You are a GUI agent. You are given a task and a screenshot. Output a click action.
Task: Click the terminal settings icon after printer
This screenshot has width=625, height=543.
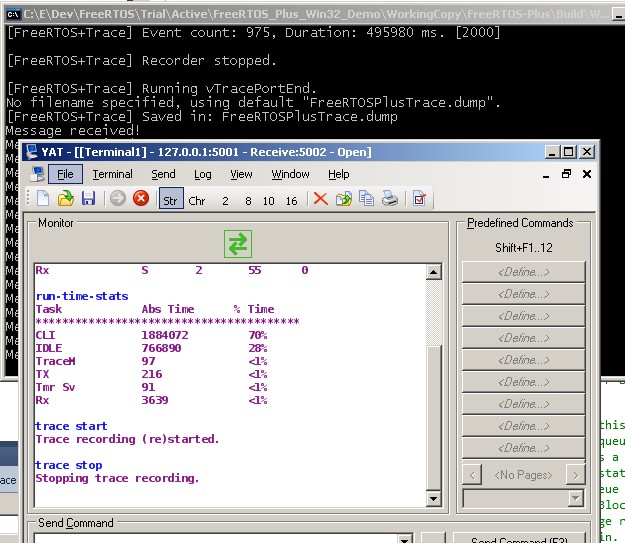click(419, 199)
